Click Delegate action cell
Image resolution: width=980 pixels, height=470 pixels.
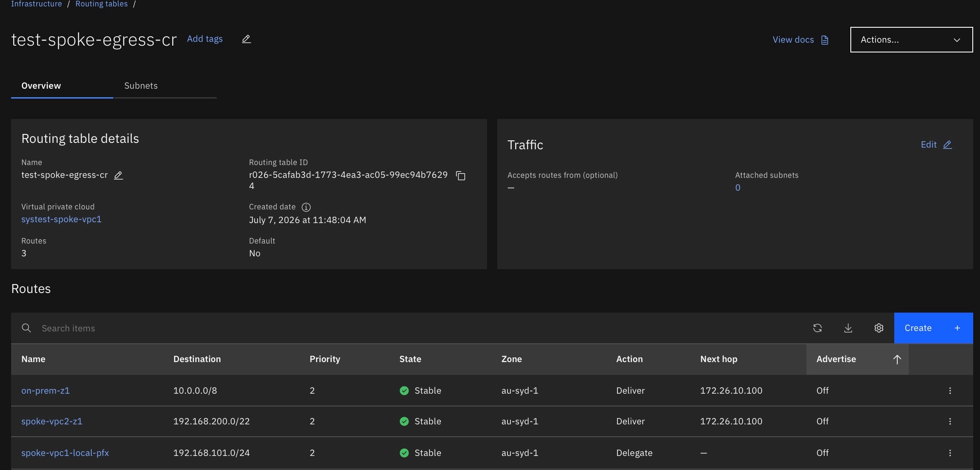[x=634, y=453]
